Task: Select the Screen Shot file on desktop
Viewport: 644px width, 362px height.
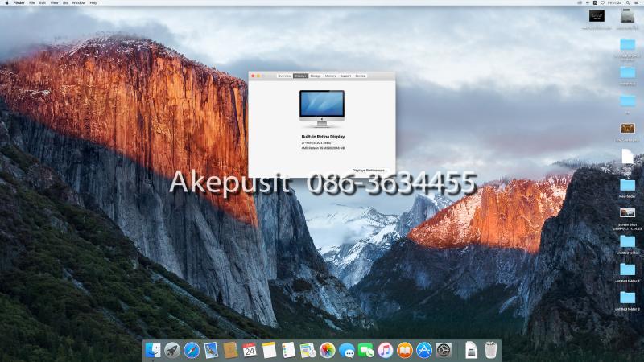Action: 627,214
